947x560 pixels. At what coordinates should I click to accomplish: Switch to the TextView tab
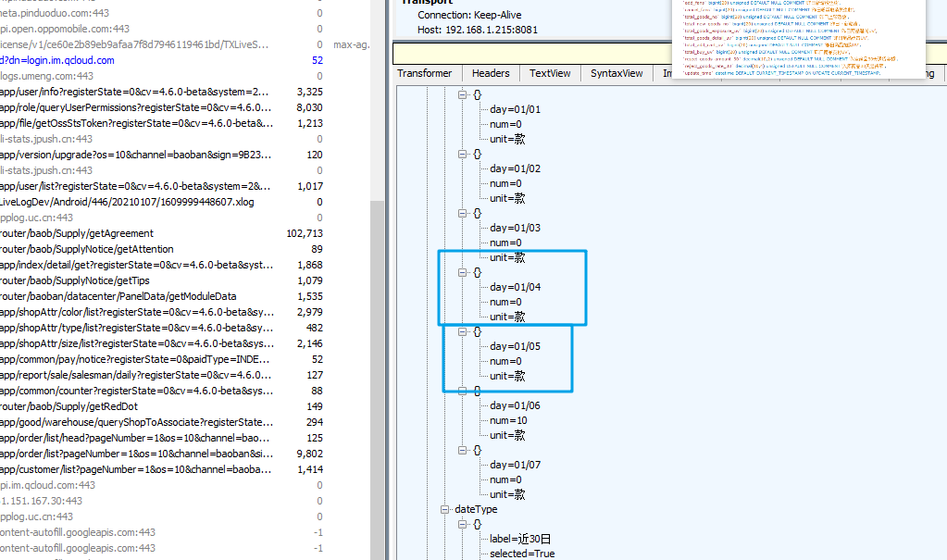550,73
